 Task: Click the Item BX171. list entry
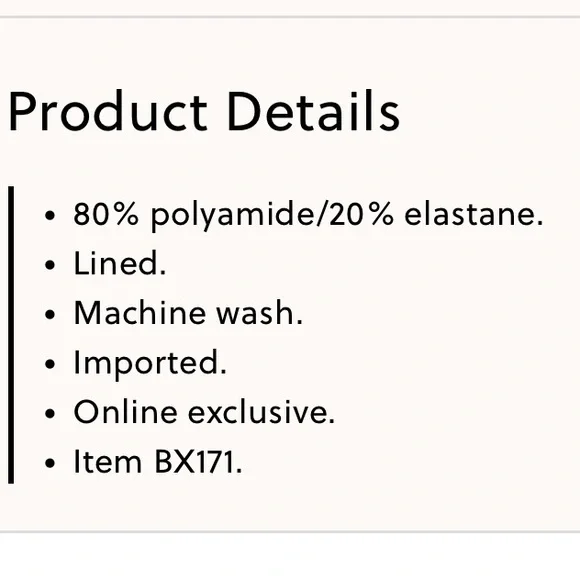[158, 462]
